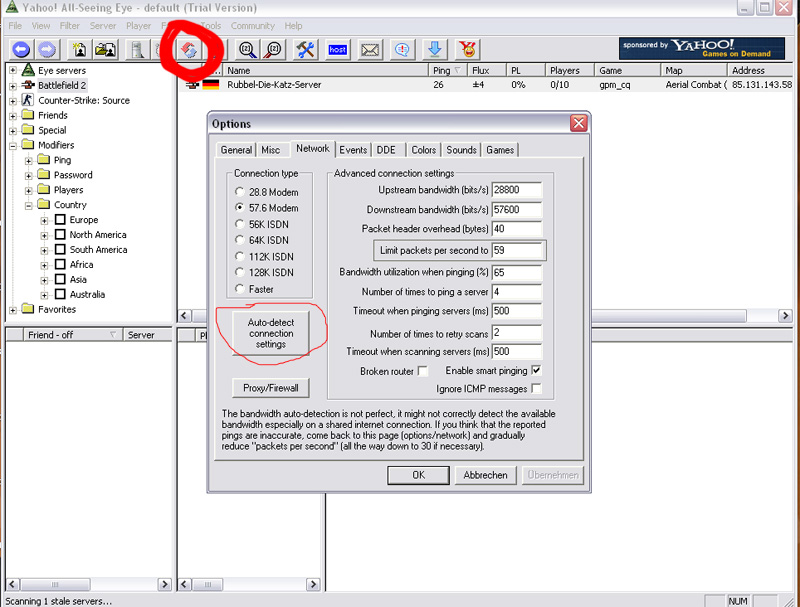Open the File menu
The image size is (800, 607).
[x=15, y=26]
